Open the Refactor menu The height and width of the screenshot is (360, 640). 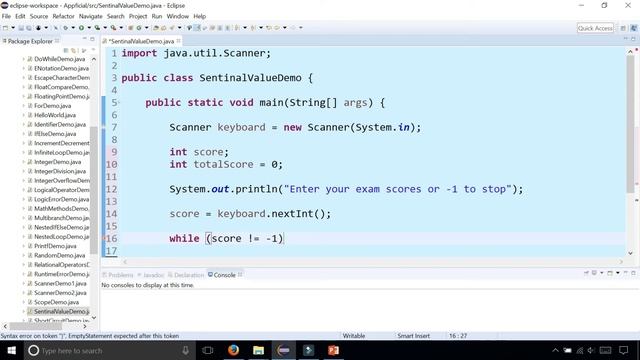point(63,16)
